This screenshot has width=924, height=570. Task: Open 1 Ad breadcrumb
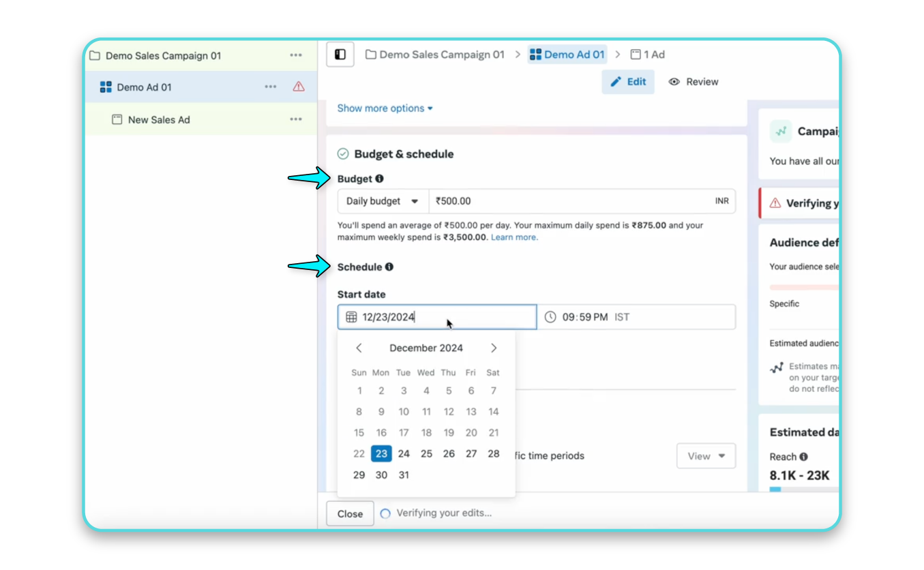click(x=647, y=55)
